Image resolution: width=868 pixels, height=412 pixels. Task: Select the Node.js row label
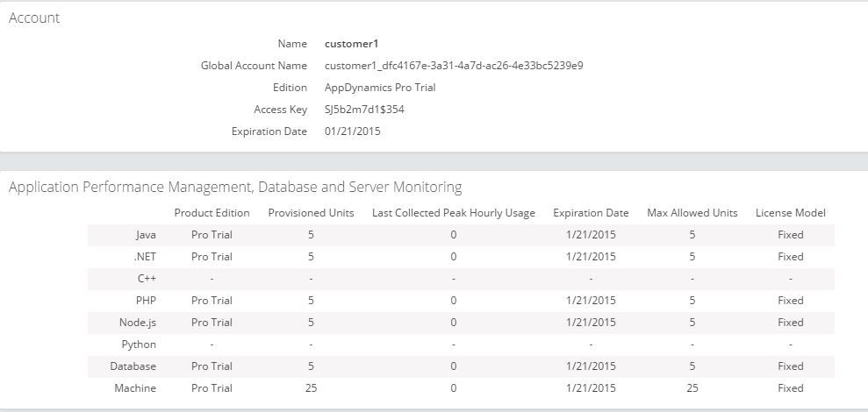pos(138,323)
